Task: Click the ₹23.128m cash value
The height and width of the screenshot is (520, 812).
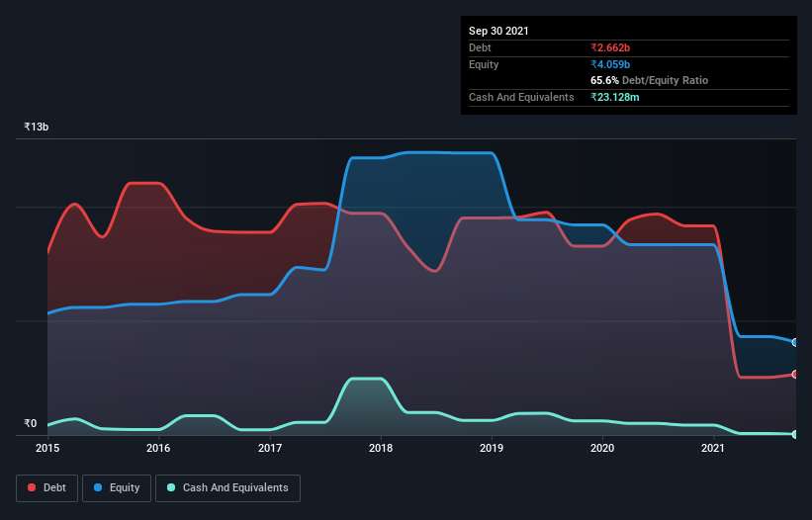Action: tap(615, 97)
